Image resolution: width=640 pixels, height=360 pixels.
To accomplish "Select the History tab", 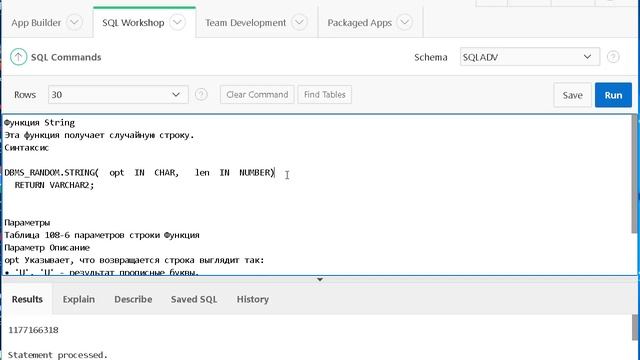I will coord(253,299).
